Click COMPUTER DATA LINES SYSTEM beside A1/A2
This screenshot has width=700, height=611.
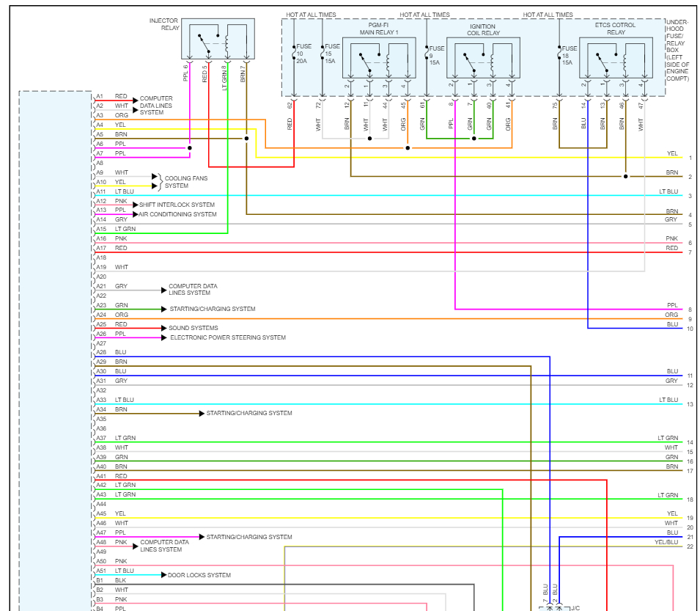tap(156, 106)
